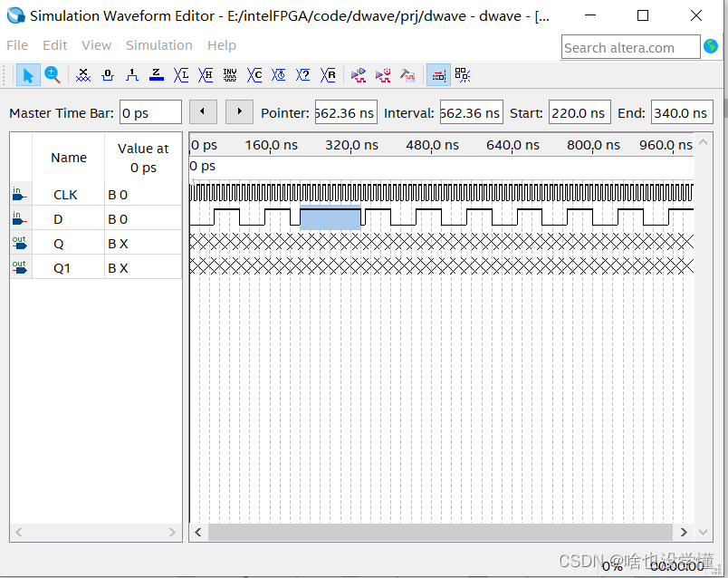
Task: Click the Q output pin icon
Action: (x=19, y=243)
